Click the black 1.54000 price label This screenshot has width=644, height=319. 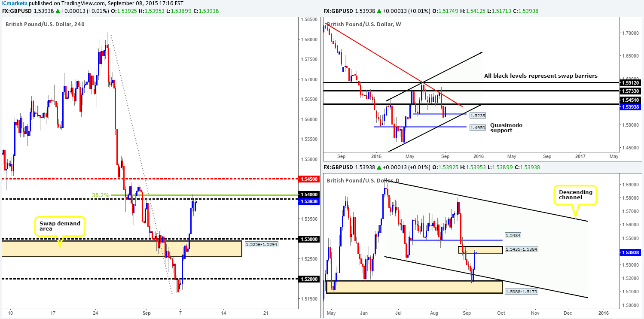308,194
